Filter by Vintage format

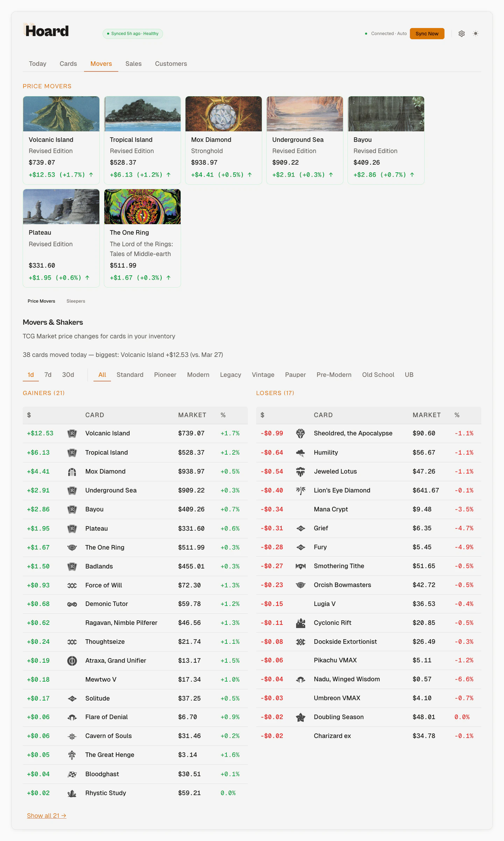tap(263, 375)
